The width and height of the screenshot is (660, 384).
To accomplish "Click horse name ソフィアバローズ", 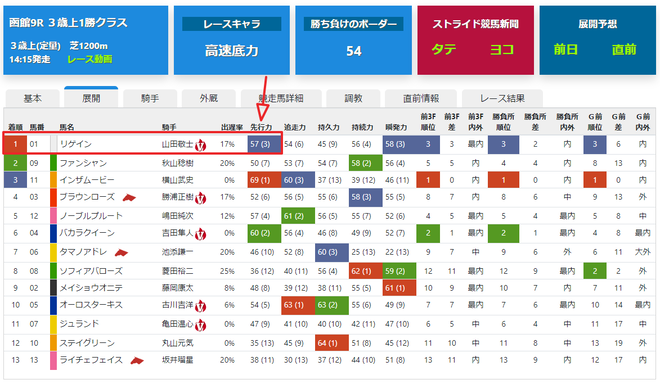I will point(91,271).
